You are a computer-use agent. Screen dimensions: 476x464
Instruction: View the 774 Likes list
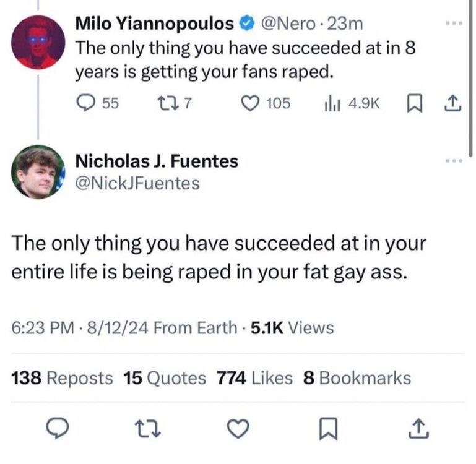click(x=254, y=378)
